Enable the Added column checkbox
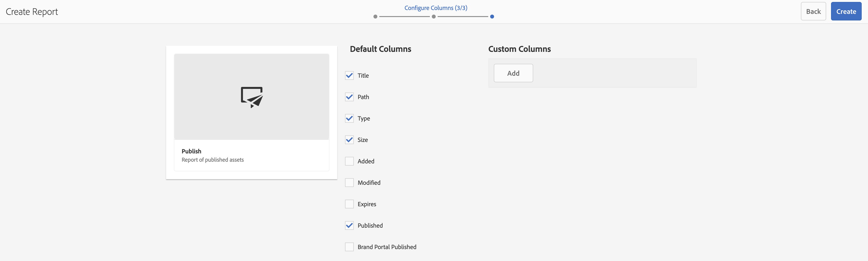 click(x=349, y=161)
